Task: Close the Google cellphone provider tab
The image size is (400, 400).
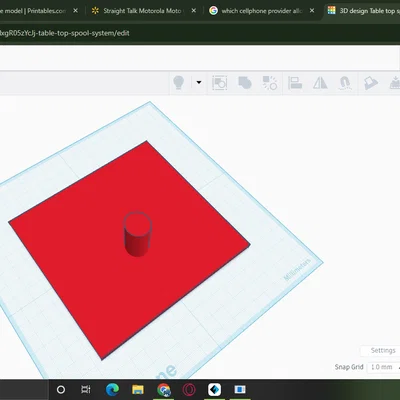Action: coord(312,11)
